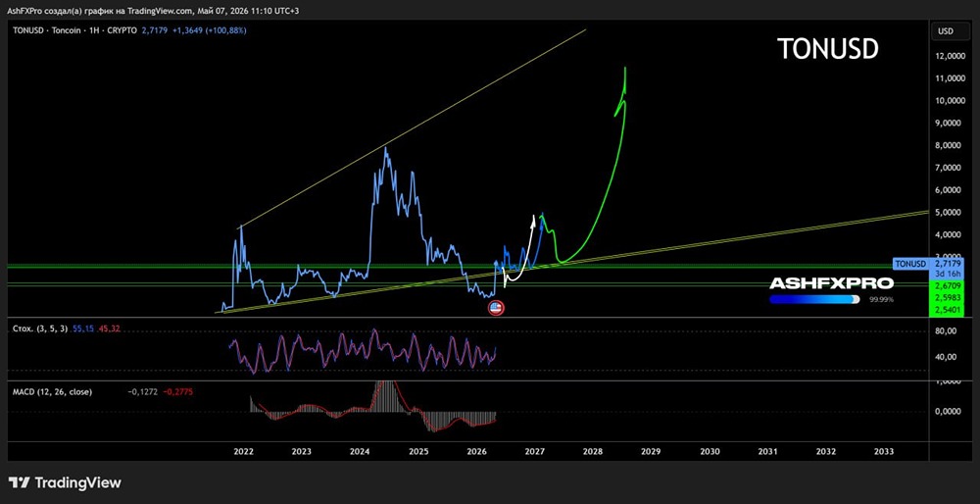Click the 9,0000 price axis label
This screenshot has height=504, width=980.
(950, 124)
